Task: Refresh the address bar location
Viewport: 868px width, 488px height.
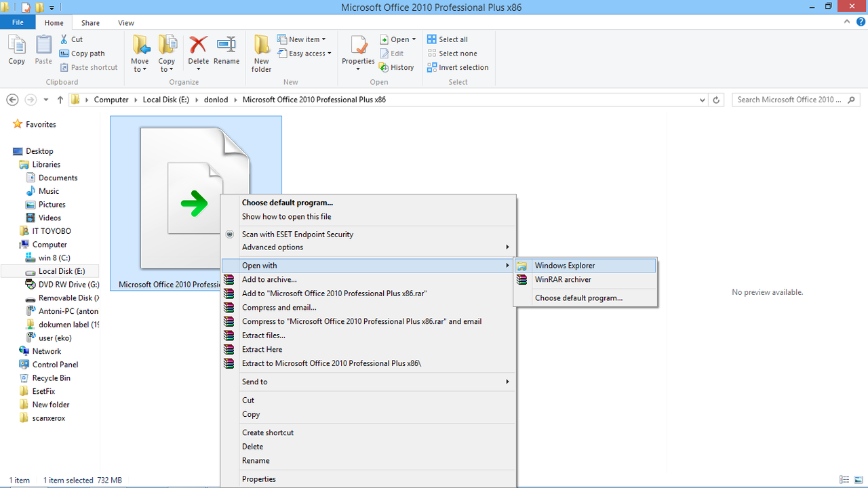Action: pyautogui.click(x=717, y=100)
